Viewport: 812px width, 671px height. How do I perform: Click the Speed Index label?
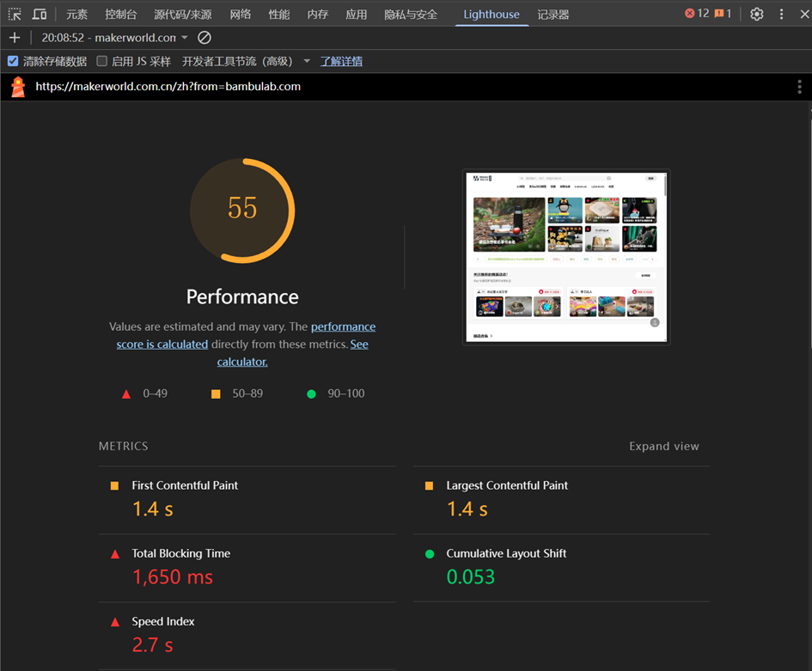click(x=163, y=621)
